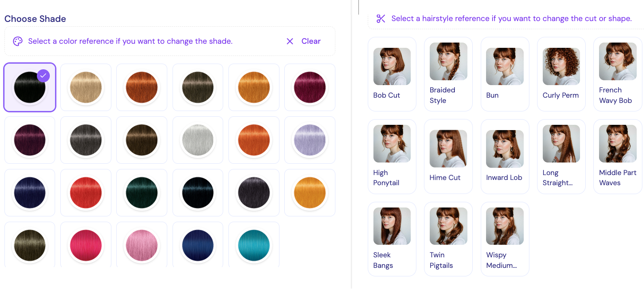Choose the bright red hair swatch
644x293 pixels.
point(86,192)
